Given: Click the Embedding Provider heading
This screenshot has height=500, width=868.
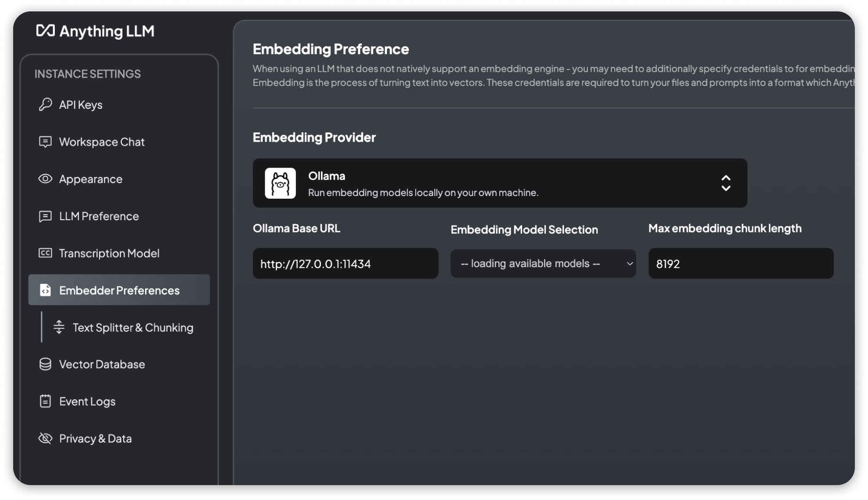Looking at the screenshot, I should click(x=314, y=137).
